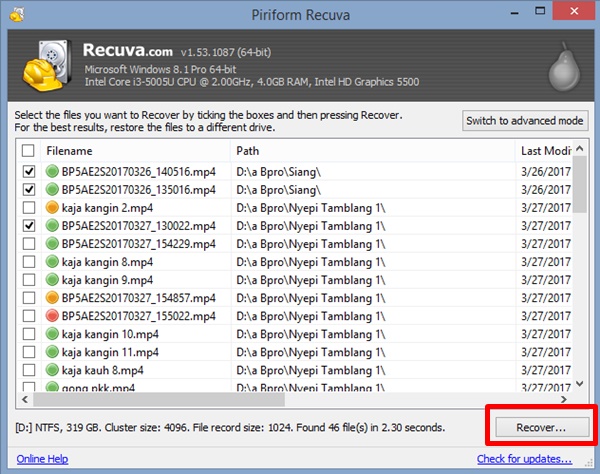Click green status dot for kaja kauh 8.mp4
Viewport: 600px width, 474px height.
point(52,370)
